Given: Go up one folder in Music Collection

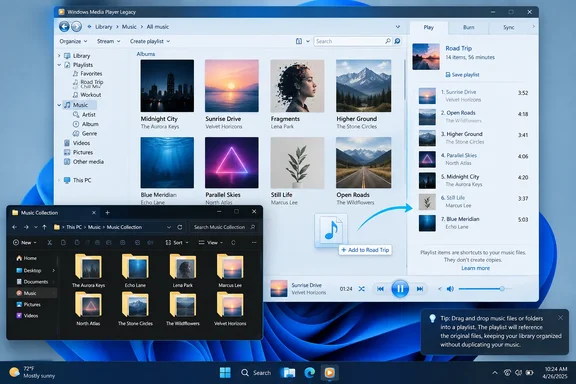Looking at the screenshot, I should click(x=44, y=227).
